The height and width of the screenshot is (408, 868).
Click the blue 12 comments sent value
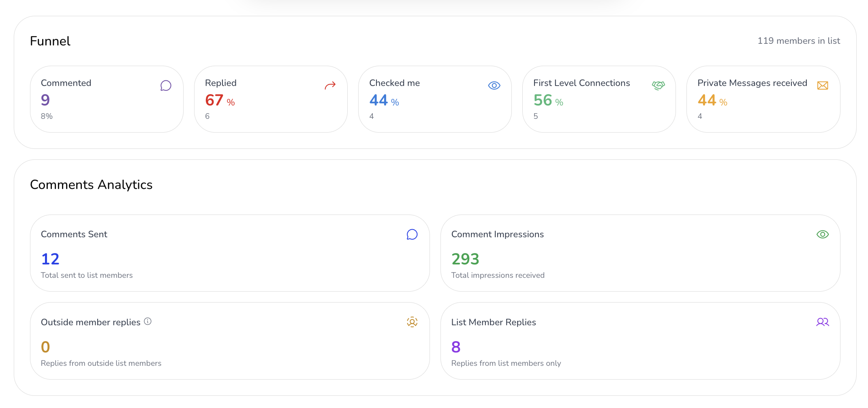tap(50, 259)
